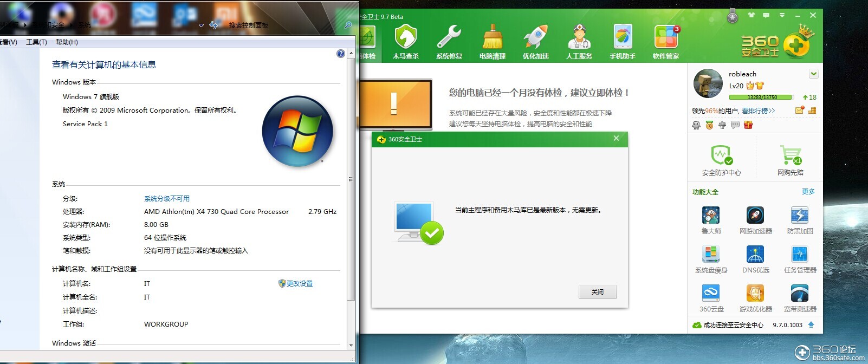The image size is (868, 364).
Task: Open 安全防护中心 protection center
Action: (722, 160)
